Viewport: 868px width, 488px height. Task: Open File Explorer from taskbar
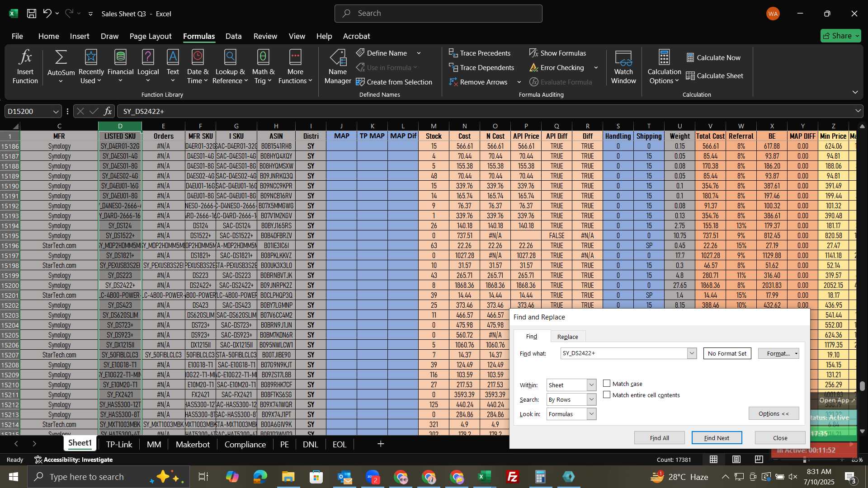click(288, 477)
